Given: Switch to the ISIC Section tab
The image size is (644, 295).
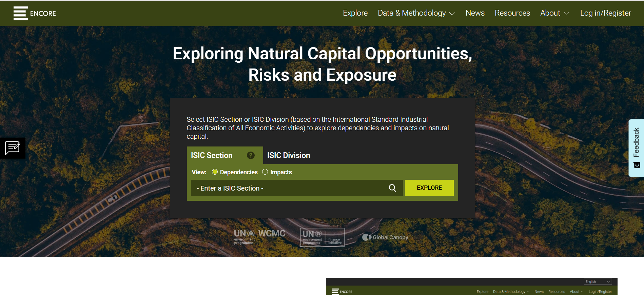Looking at the screenshot, I should [x=212, y=155].
